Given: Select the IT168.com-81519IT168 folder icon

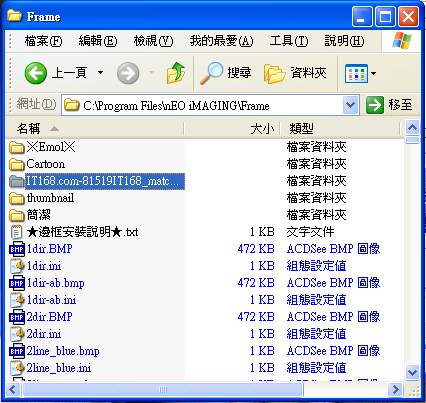Looking at the screenshot, I should [17, 181].
